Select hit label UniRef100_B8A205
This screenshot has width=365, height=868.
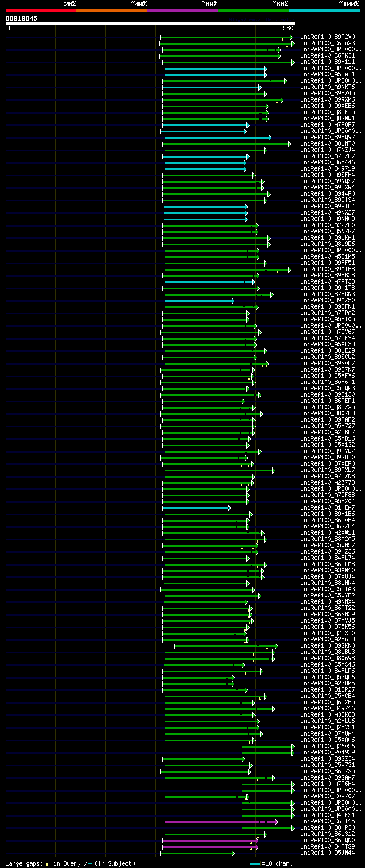pyautogui.click(x=327, y=539)
